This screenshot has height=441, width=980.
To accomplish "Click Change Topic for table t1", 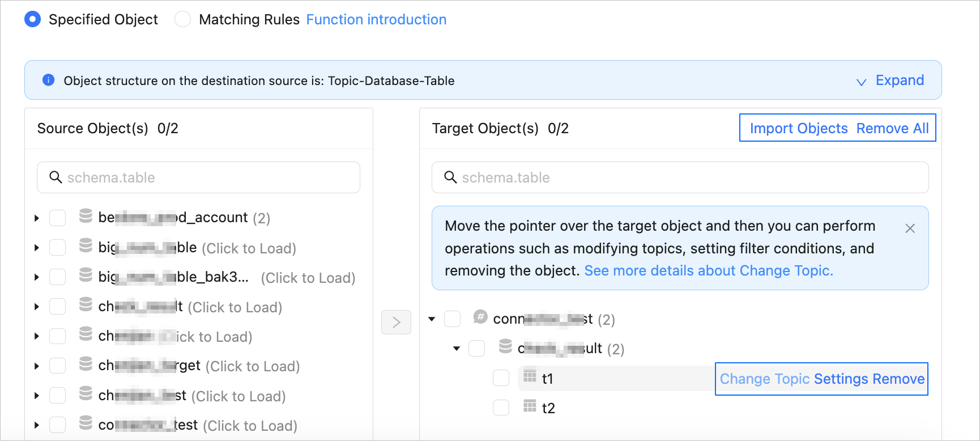I will 764,379.
